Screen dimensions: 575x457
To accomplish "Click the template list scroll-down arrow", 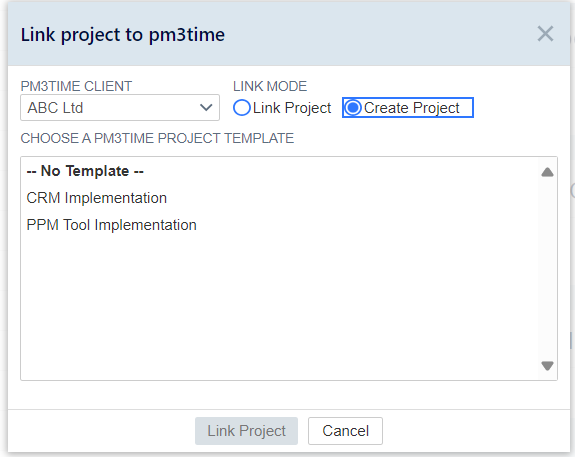I will pos(547,365).
